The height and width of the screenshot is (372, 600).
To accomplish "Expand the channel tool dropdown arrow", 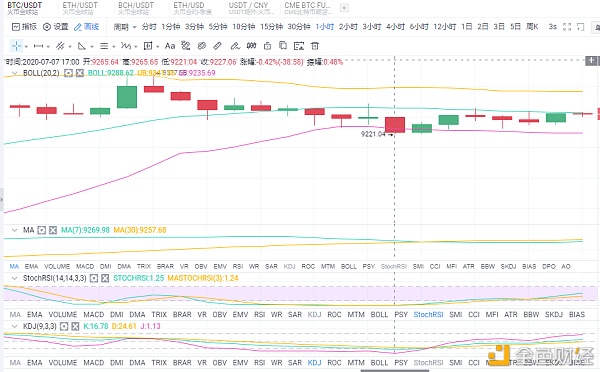I will [x=70, y=47].
